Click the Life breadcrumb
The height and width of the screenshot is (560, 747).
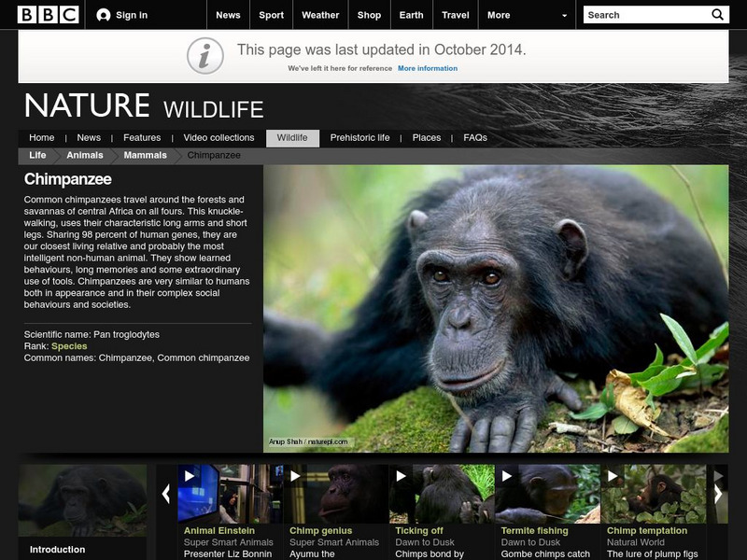pos(37,155)
